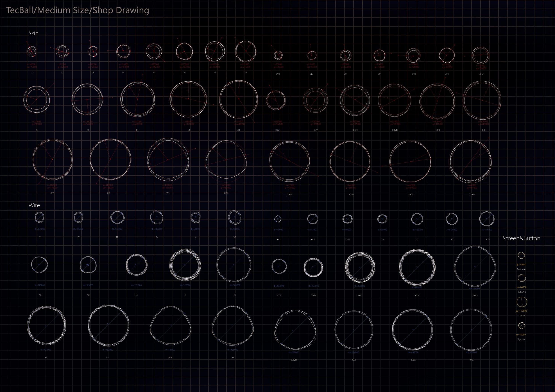Image resolution: width=555 pixels, height=392 pixels.
Task: Select Wire ring XII hatched circle
Action: click(x=46, y=325)
